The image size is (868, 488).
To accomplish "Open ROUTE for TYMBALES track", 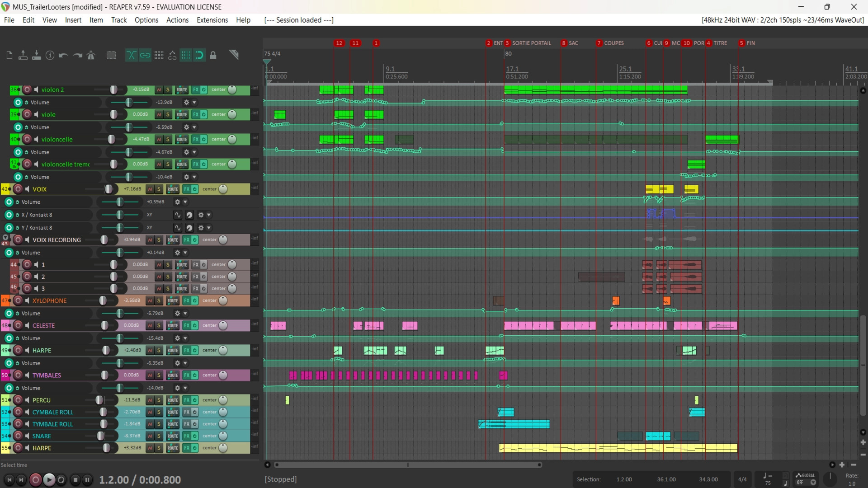I will point(173,375).
